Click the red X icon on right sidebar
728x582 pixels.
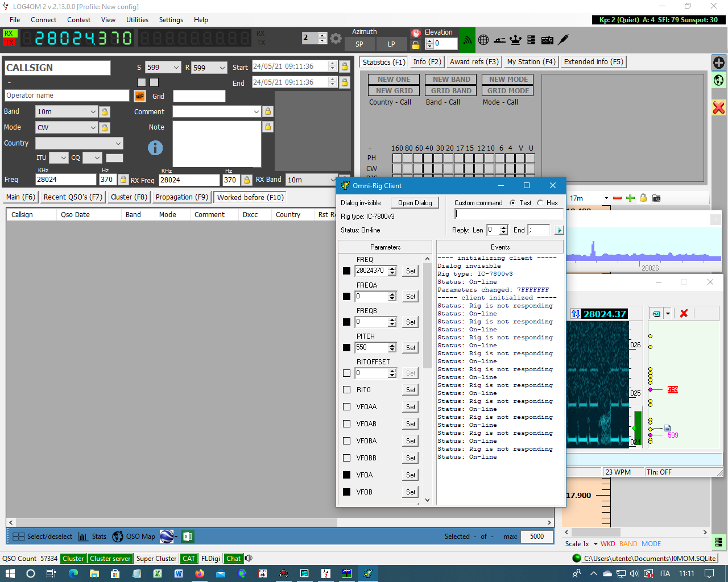point(719,107)
